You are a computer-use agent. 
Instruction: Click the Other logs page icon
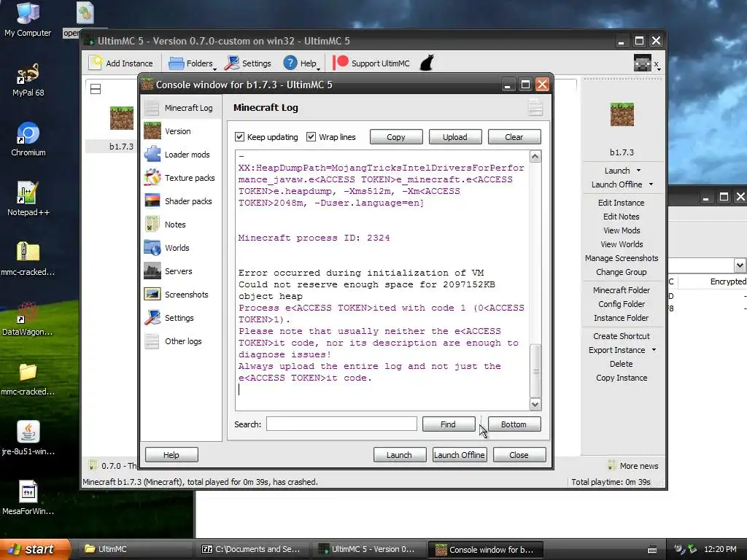[x=152, y=341]
